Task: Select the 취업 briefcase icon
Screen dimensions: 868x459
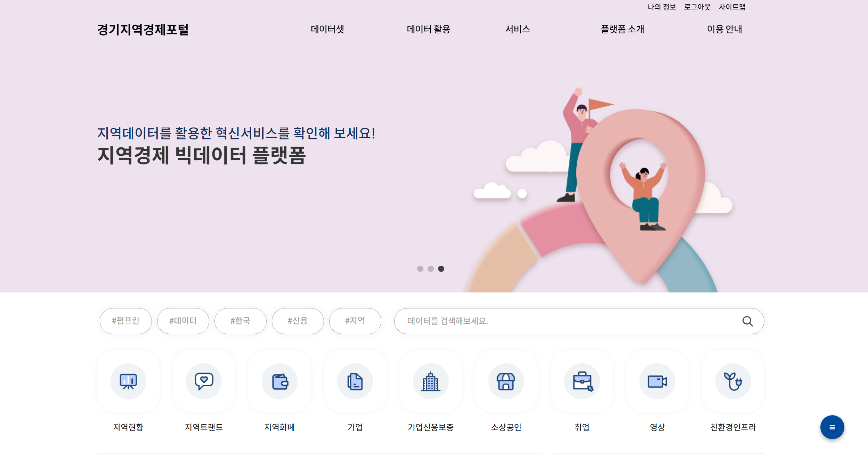Action: pos(582,381)
